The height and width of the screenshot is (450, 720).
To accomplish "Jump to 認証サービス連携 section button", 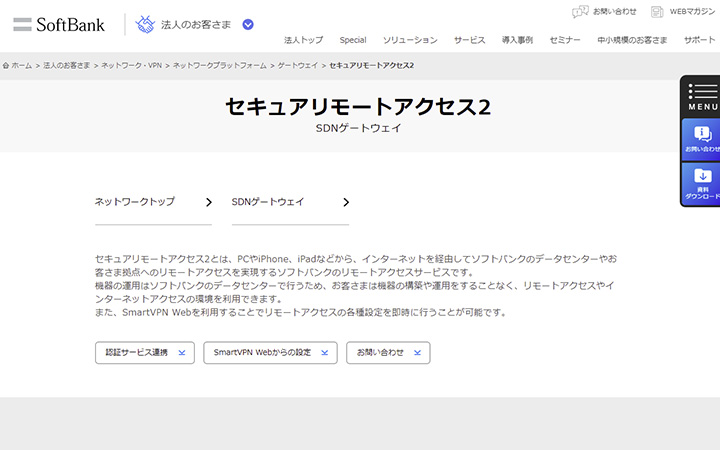I will point(145,353).
